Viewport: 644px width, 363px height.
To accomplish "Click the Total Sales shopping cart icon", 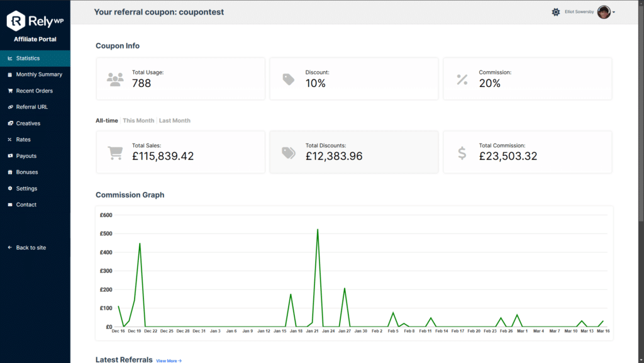I will [115, 153].
